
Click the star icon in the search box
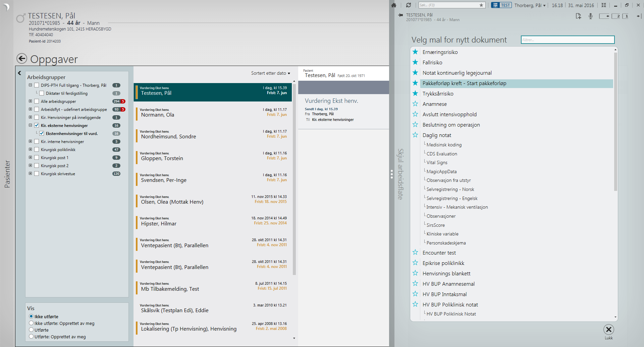[481, 5]
